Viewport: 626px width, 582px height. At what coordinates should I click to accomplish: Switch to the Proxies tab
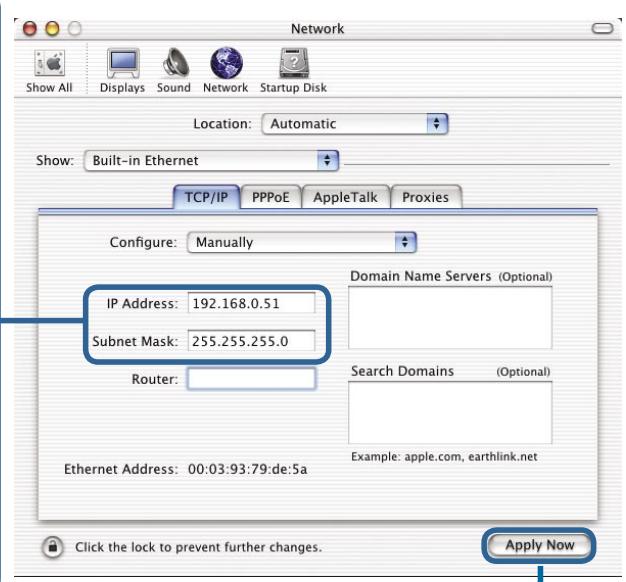click(426, 197)
